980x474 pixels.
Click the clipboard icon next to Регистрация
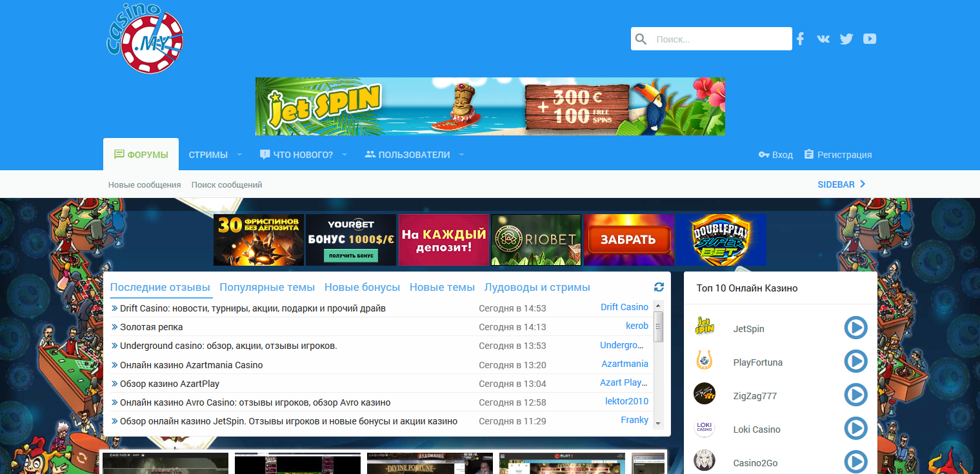pos(809,154)
